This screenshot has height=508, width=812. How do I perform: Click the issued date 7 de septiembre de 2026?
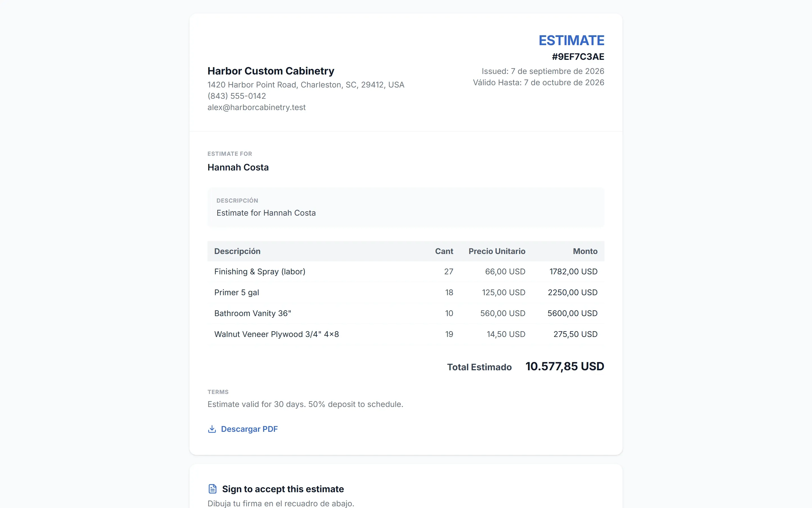543,71
